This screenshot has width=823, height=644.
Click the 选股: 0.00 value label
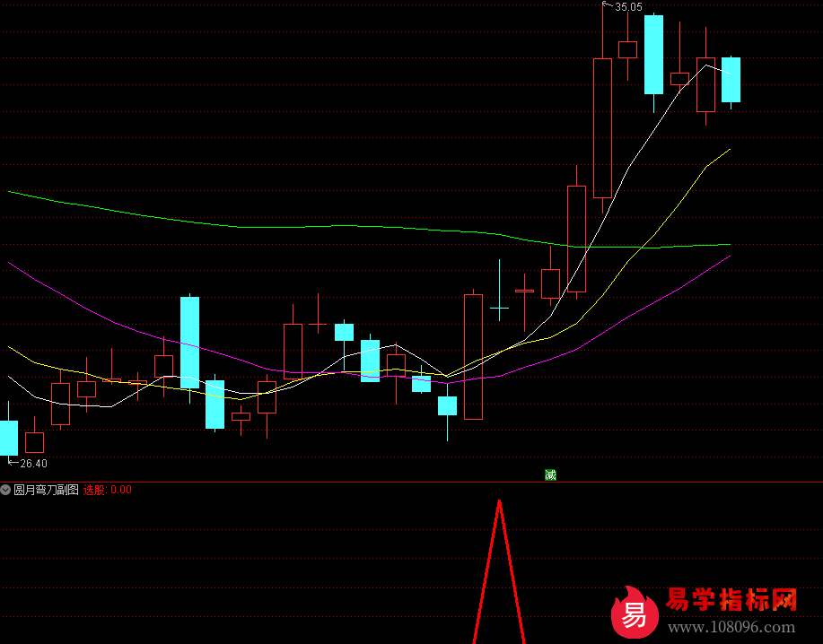(x=107, y=490)
